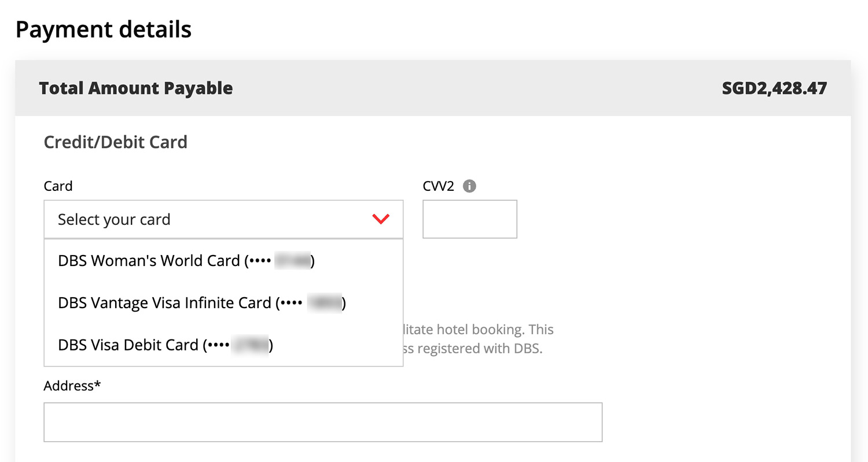Image resolution: width=868 pixels, height=462 pixels.
Task: Click the Card field label
Action: coord(58,186)
